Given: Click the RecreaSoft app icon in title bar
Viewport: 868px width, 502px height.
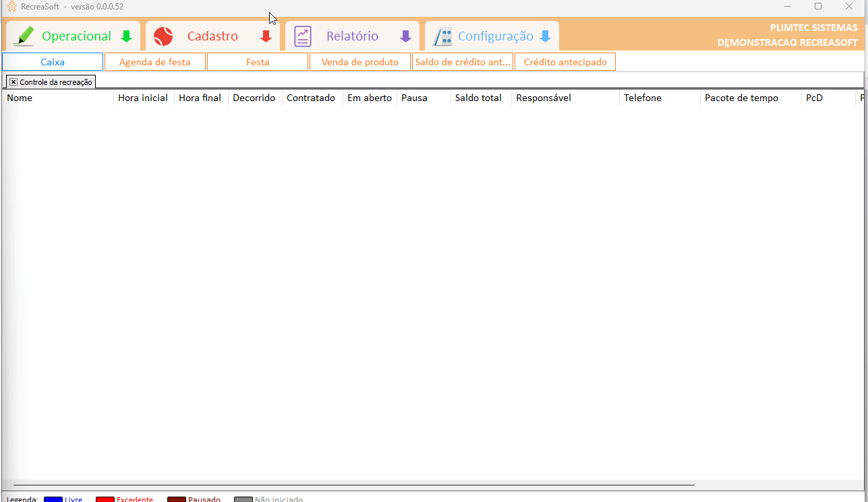Looking at the screenshot, I should (x=11, y=7).
